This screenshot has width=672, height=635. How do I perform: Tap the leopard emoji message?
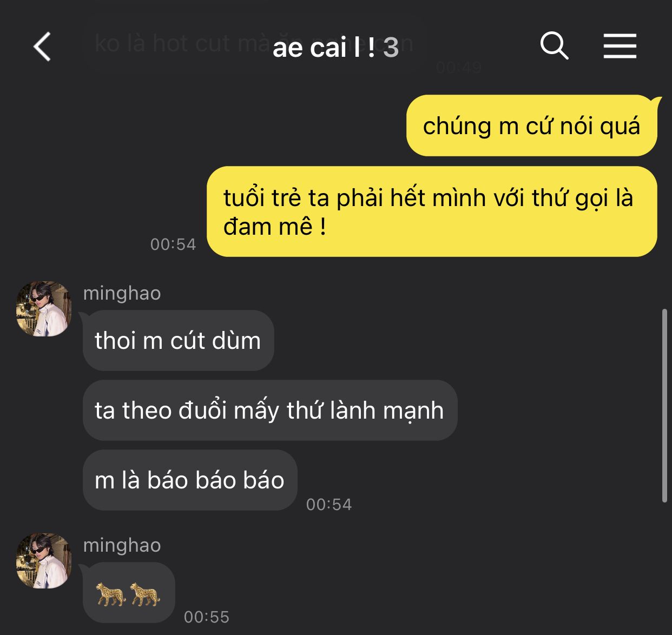pos(129,593)
